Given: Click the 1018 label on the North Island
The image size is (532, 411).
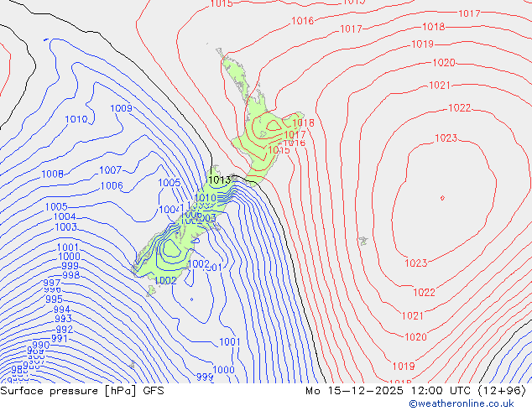Looking at the screenshot, I should pos(303,122).
